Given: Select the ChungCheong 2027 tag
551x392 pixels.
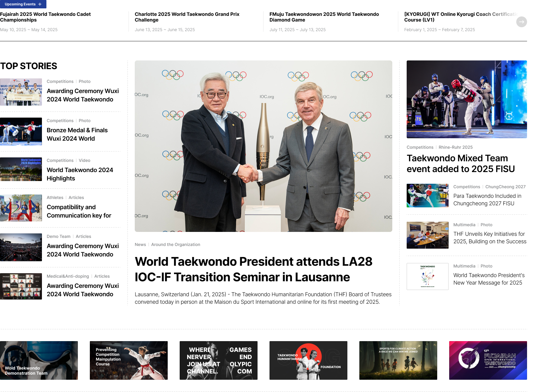Looking at the screenshot, I should pyautogui.click(x=505, y=187).
